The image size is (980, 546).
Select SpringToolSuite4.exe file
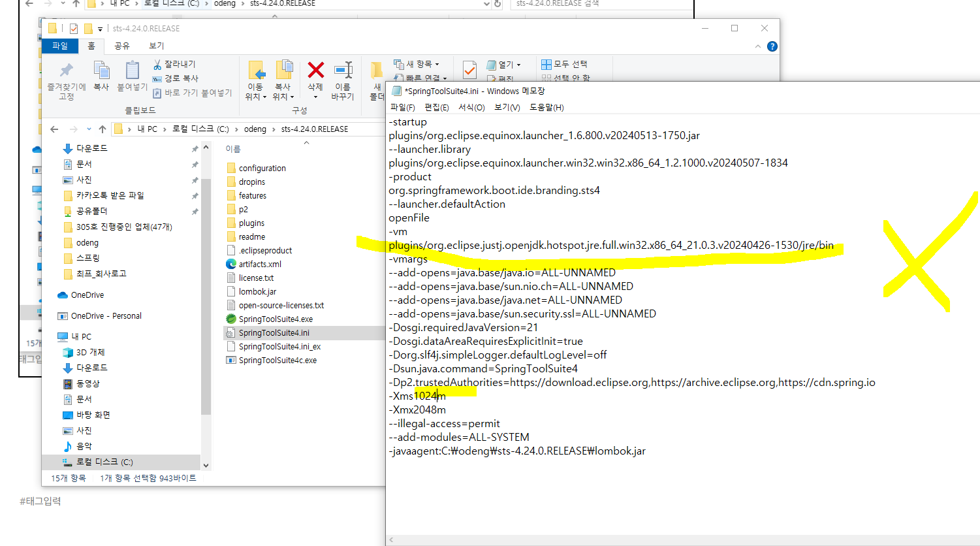276,319
